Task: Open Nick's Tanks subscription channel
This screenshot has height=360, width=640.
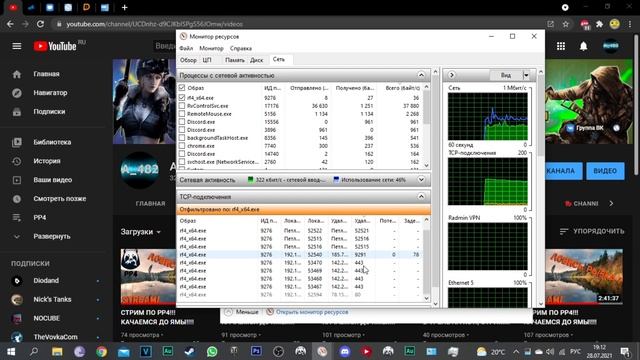Action: click(x=53, y=299)
